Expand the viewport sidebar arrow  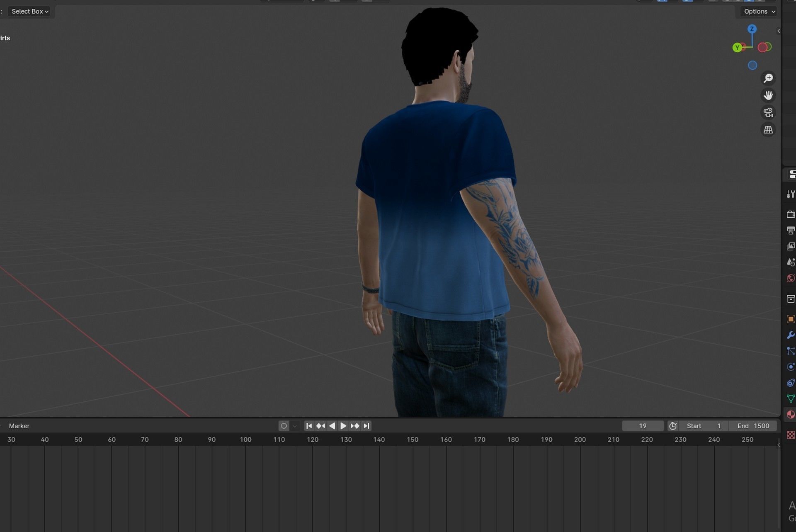(779, 31)
